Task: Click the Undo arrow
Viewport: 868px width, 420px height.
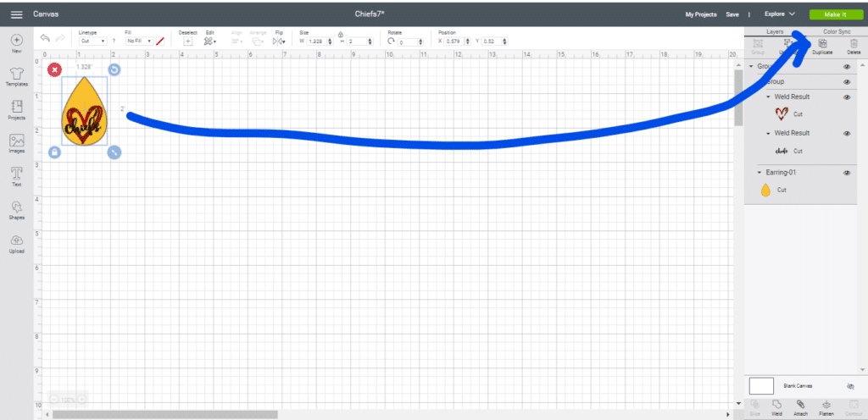Action: tap(45, 39)
